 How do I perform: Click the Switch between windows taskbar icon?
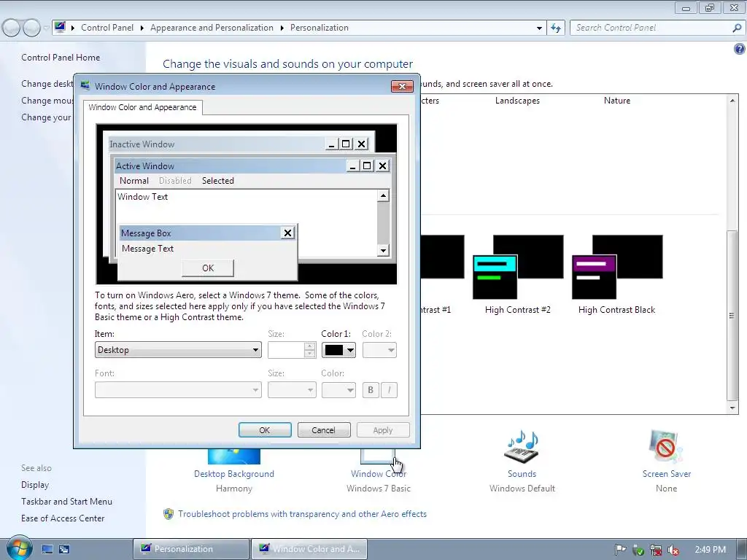click(64, 549)
